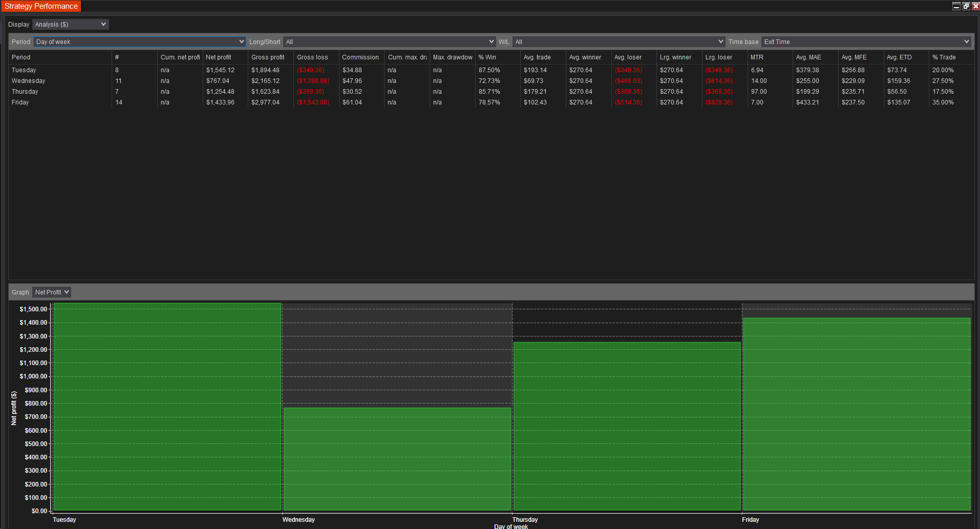Select the Tuesday row in the table

coord(492,70)
